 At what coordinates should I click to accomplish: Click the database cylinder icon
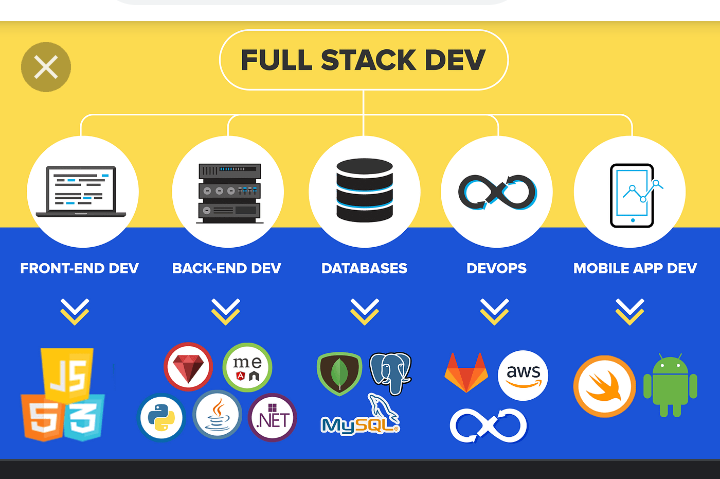[x=365, y=192]
